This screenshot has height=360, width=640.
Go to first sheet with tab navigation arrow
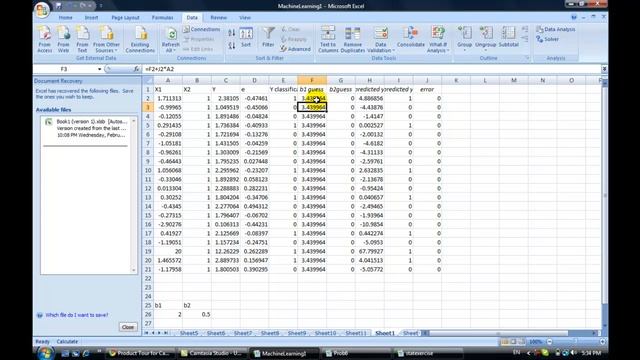point(147,333)
